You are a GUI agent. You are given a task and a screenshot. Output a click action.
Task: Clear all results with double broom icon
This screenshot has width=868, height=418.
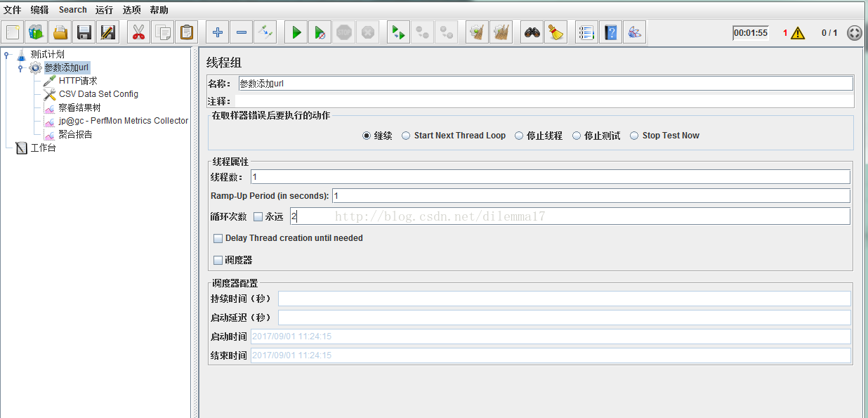point(501,32)
